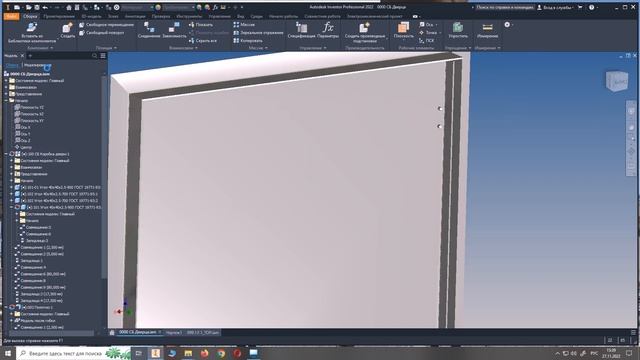The image size is (640, 360).
Task: Switch to the Проверка ribbon tab
Action: [161, 16]
